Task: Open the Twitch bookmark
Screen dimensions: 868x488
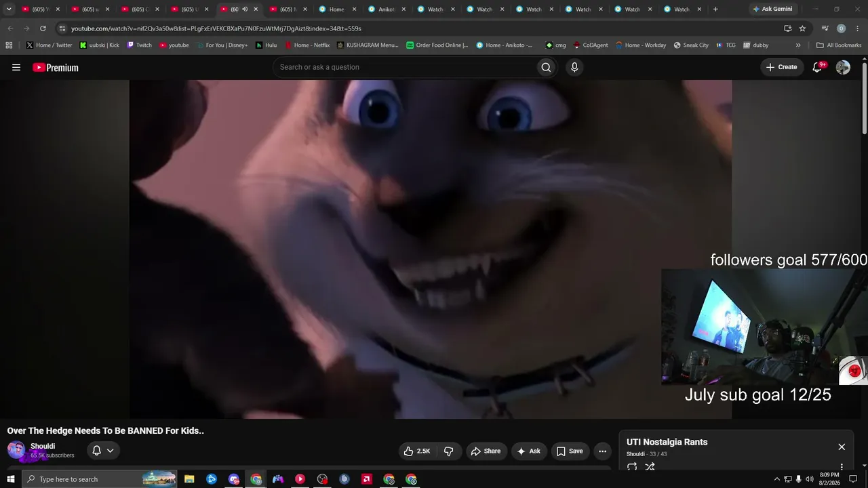Action: click(x=140, y=45)
